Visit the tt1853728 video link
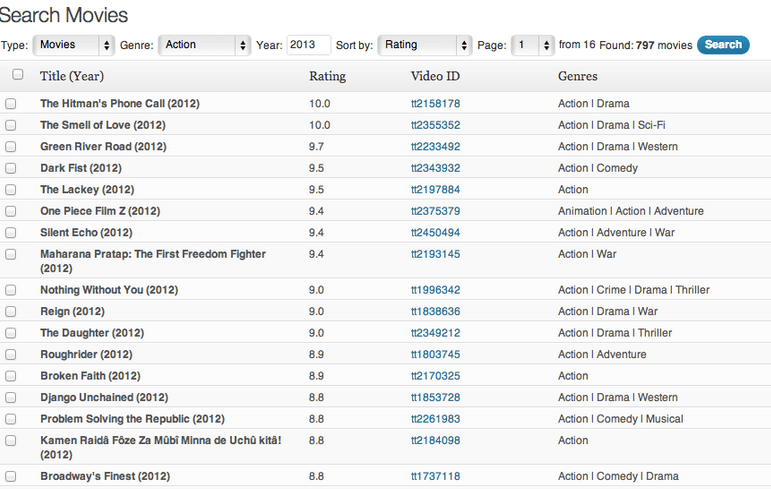Screen dimensions: 771x489 (435, 397)
